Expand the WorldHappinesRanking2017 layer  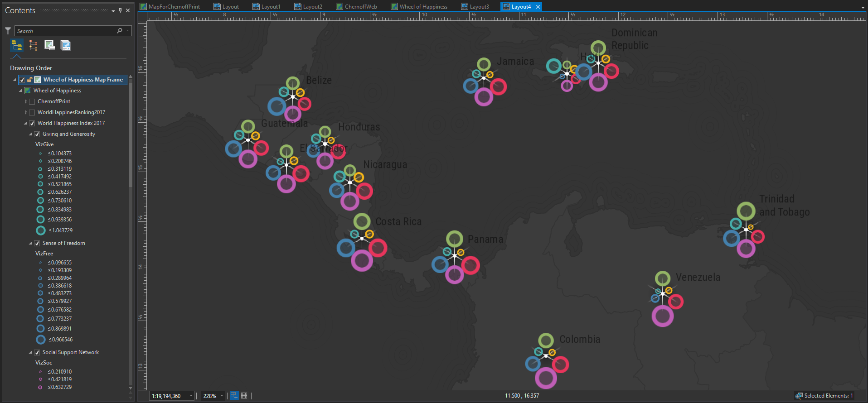26,112
